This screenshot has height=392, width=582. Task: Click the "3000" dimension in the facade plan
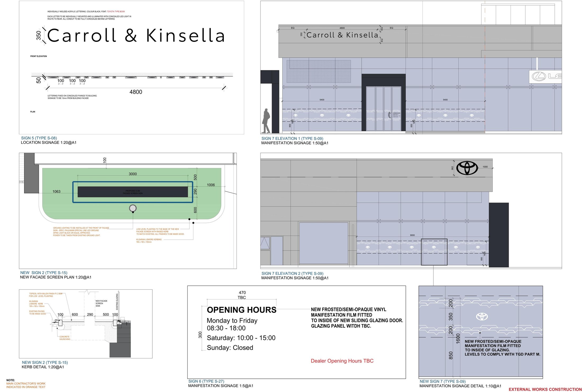[x=133, y=174]
